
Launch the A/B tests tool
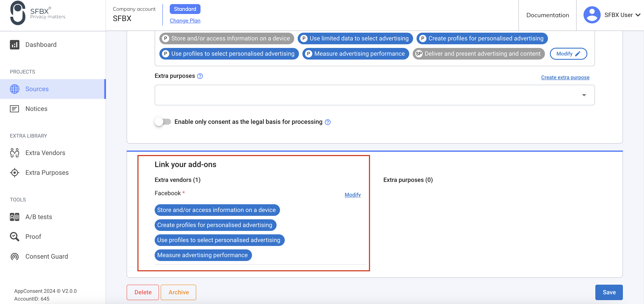click(x=39, y=217)
